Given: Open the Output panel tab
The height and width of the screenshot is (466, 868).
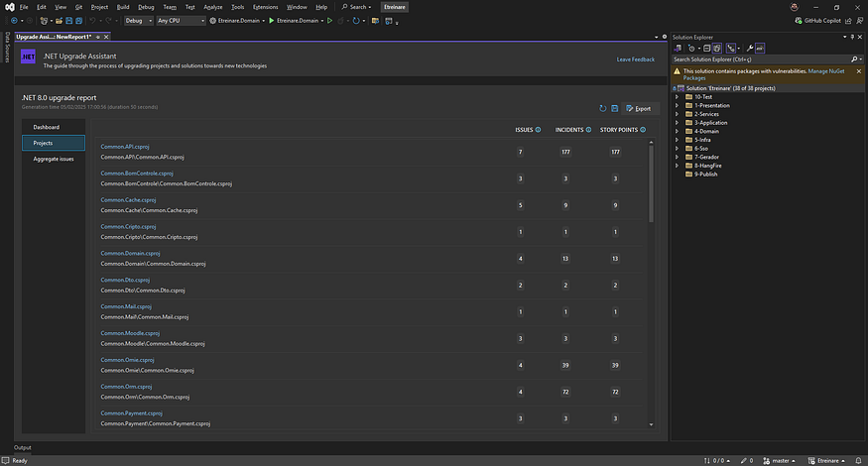Looking at the screenshot, I should [23, 447].
